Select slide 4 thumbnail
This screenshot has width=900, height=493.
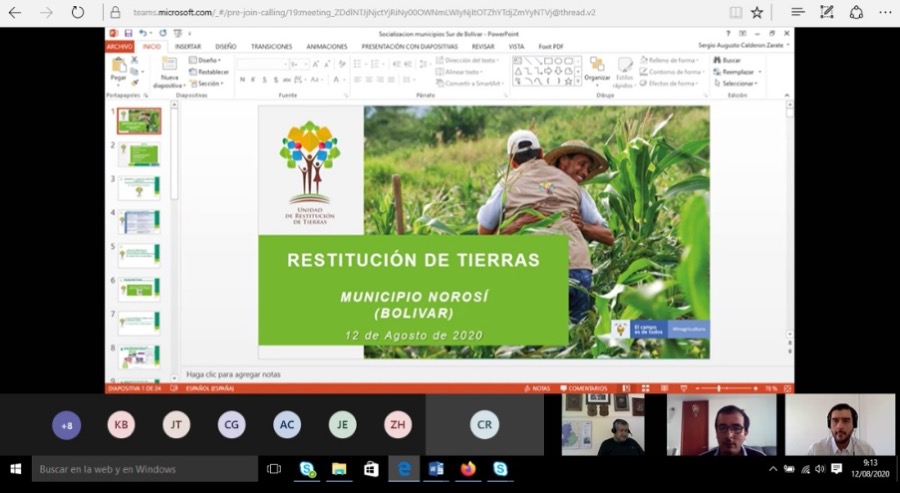(139, 222)
